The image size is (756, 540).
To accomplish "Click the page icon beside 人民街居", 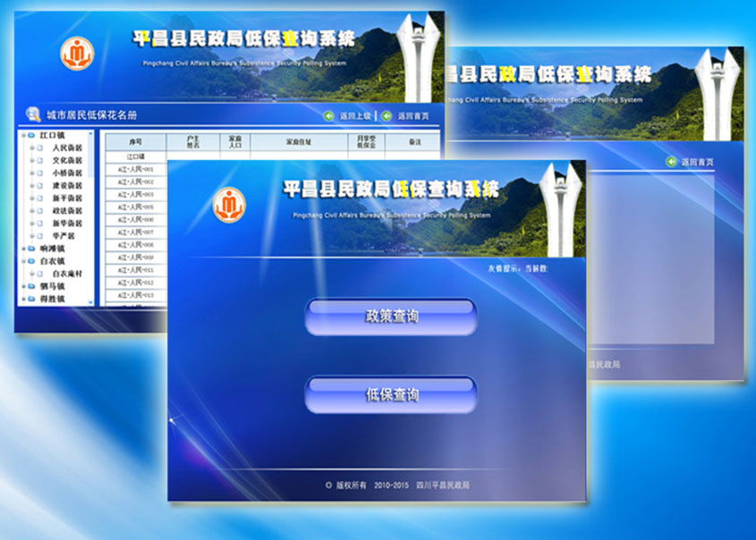I will click(x=40, y=148).
